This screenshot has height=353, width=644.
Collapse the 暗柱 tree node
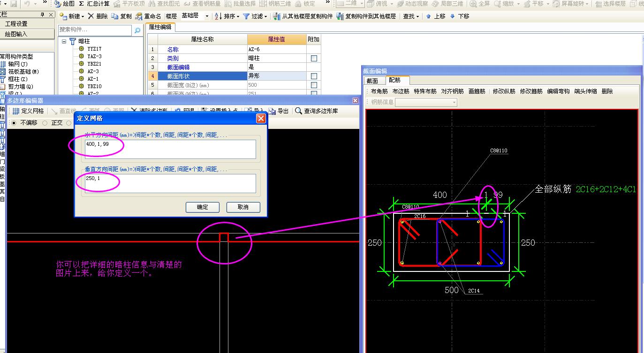point(64,41)
